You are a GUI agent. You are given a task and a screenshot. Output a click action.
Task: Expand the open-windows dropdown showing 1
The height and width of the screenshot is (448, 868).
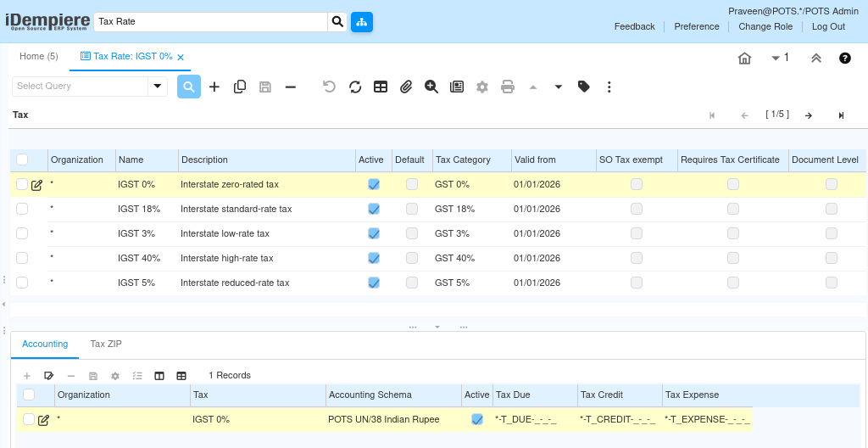pyautogui.click(x=780, y=58)
